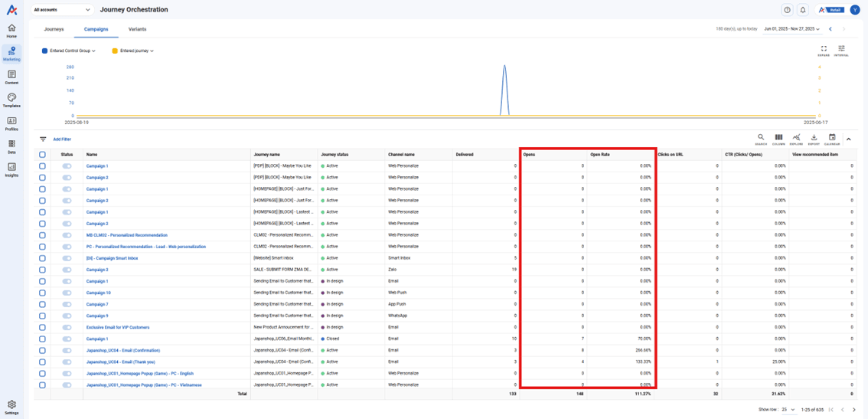The image size is (868, 419).
Task: Go to Profiles in the left sidebar
Action: click(x=11, y=123)
